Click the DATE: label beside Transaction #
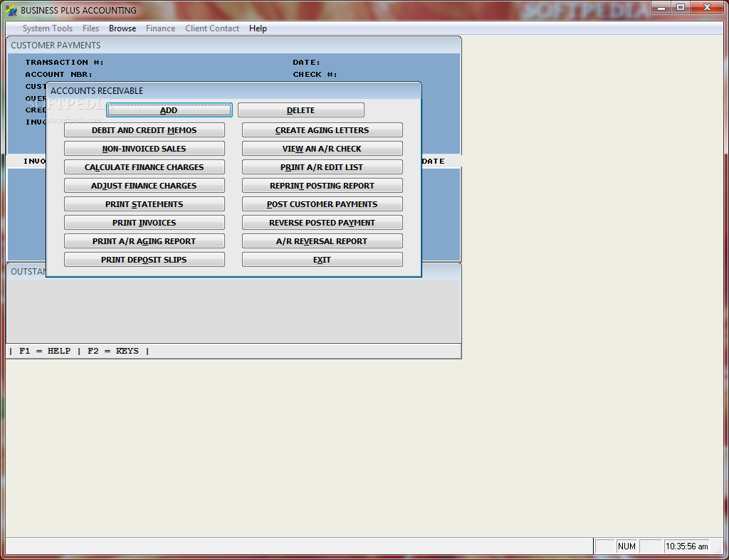This screenshot has height=560, width=729. coord(306,63)
